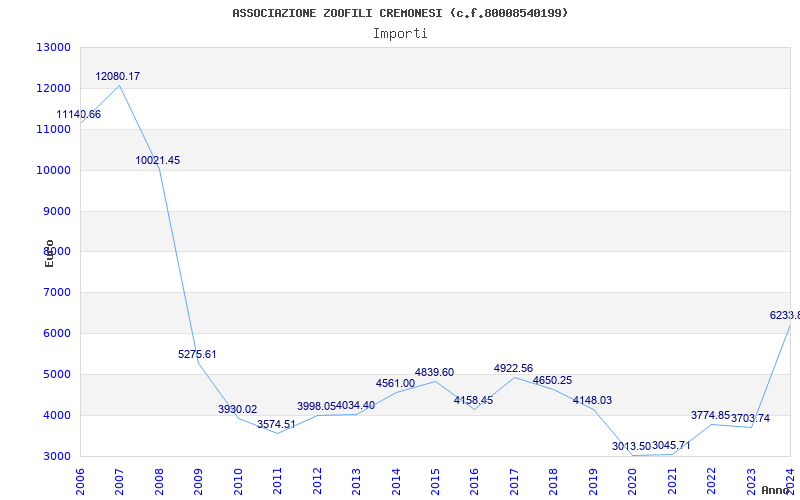The image size is (800, 500).
Task: Select the 4561.00 data label
Action: pyautogui.click(x=395, y=384)
